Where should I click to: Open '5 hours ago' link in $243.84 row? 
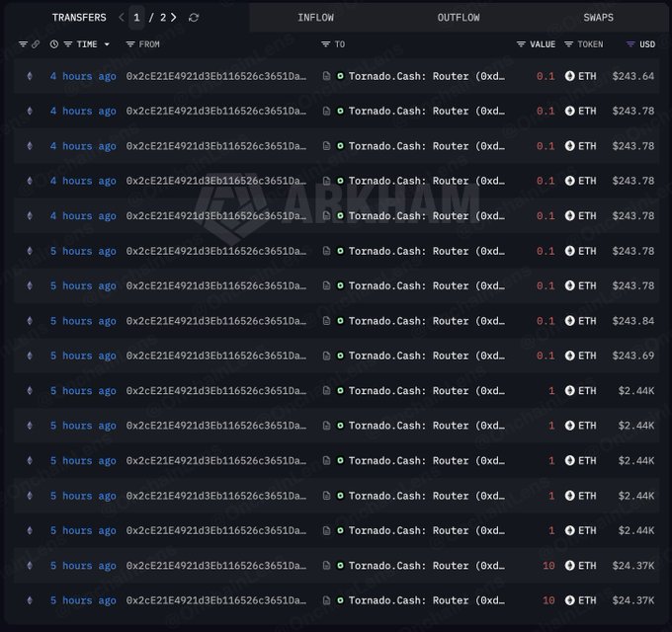point(83,321)
